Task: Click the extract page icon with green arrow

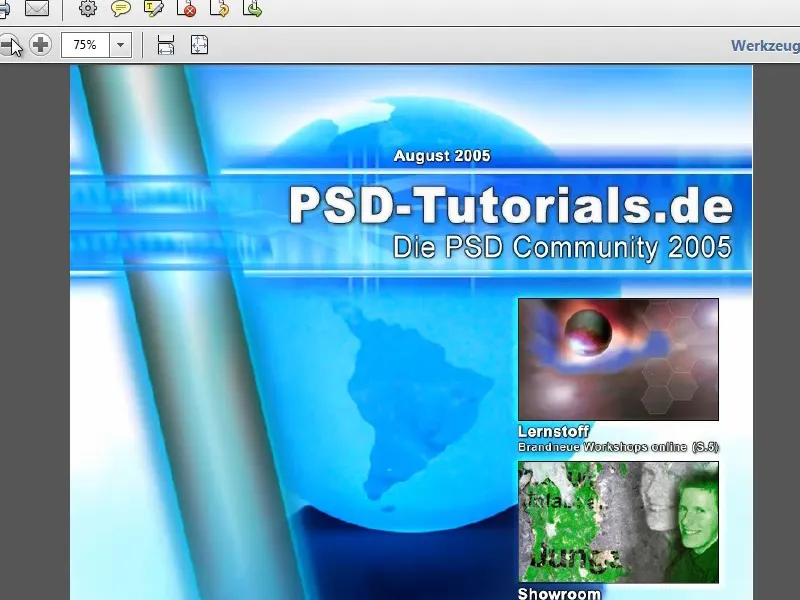Action: point(253,9)
